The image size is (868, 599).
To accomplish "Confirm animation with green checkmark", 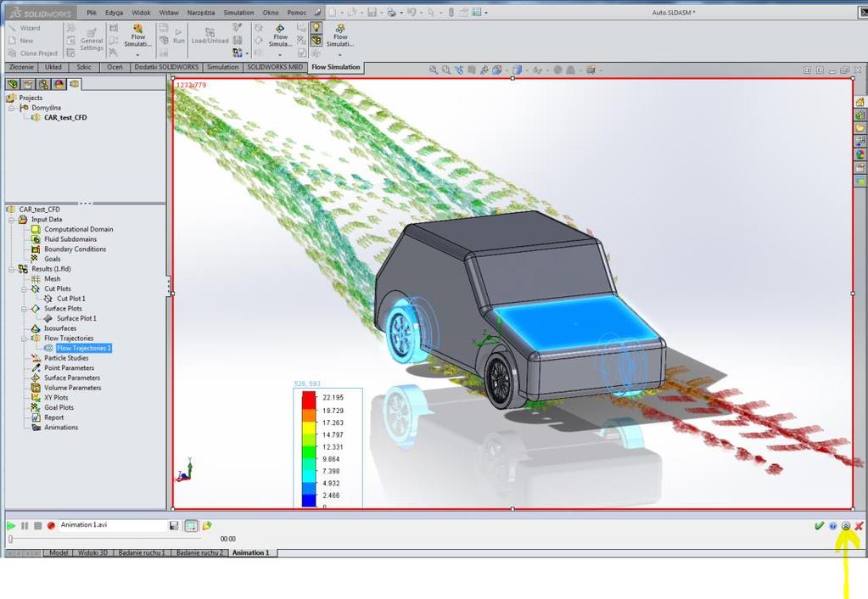I will pyautogui.click(x=820, y=526).
